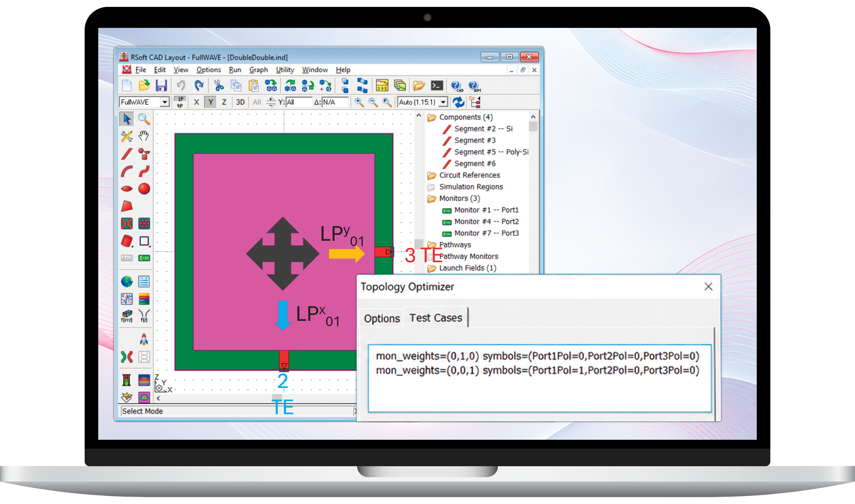This screenshot has height=504, width=855.
Task: Select the Test Cases tab
Action: point(436,318)
